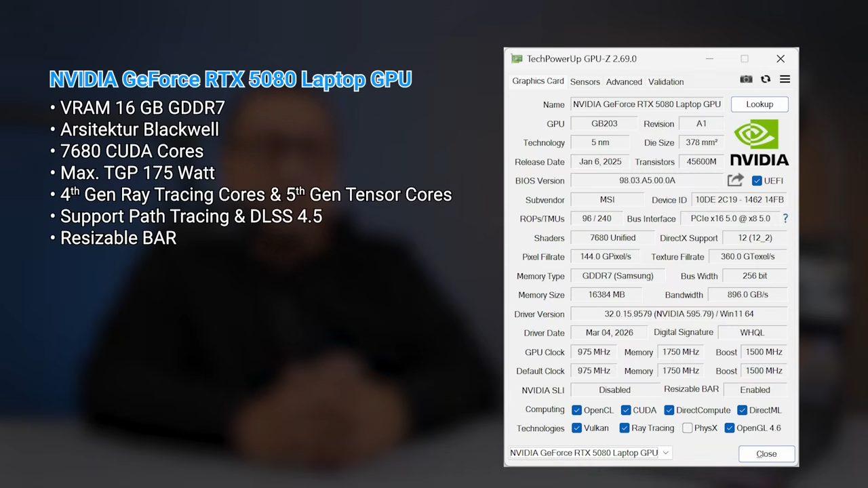868x488 pixels.
Task: Click the Memory Type field GDDR7 (Samsung)
Action: pyautogui.click(x=618, y=276)
